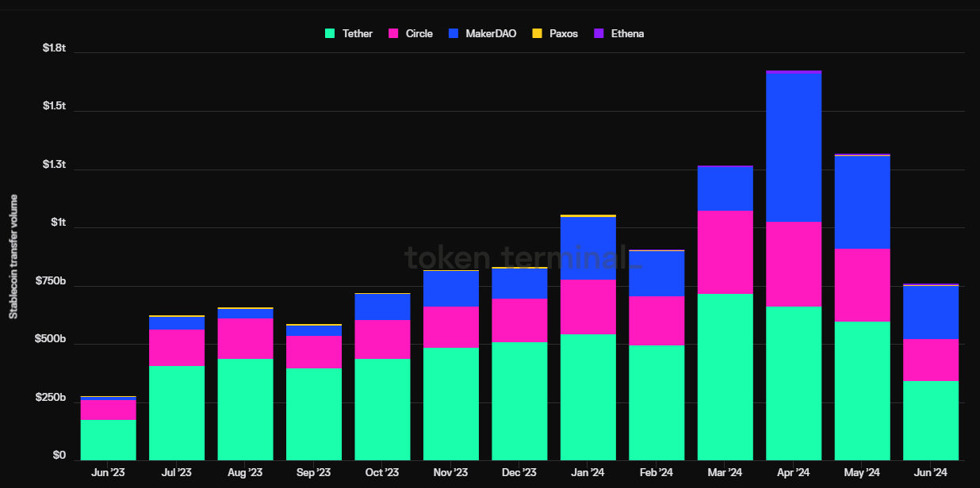This screenshot has height=488, width=980.
Task: Click the blue MakerDAO legend square
Action: (454, 33)
